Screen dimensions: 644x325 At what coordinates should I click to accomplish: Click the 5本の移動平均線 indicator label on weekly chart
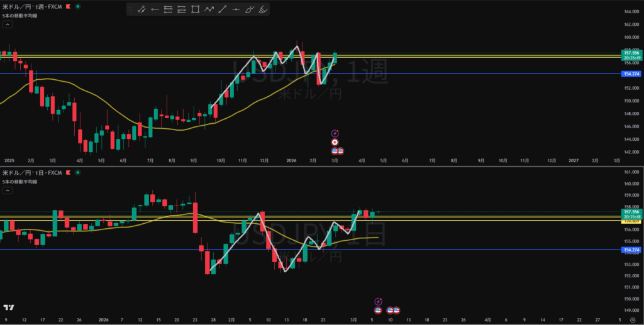coord(19,15)
